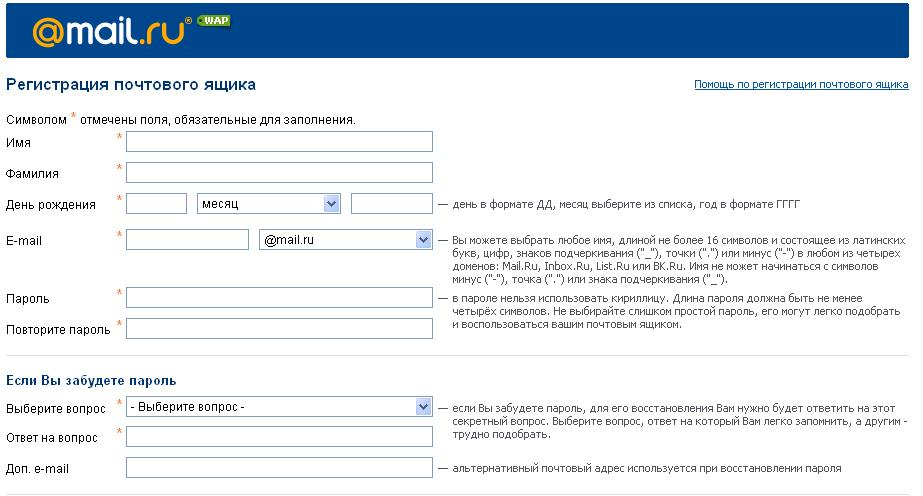Click the birth year input field
Viewport: 923px width, 496px height.
(391, 204)
